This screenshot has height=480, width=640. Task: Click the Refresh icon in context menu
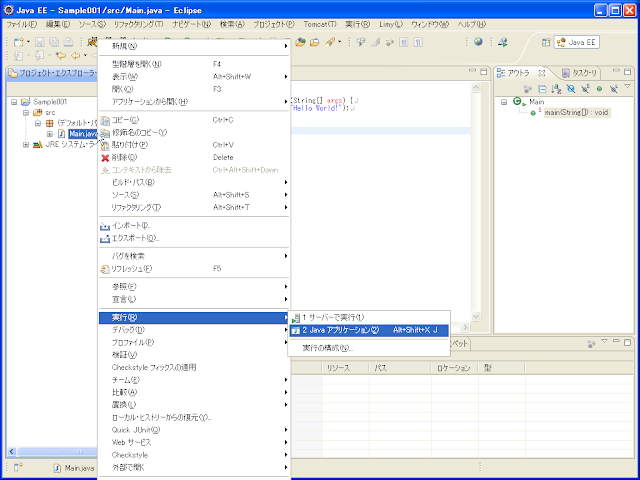coord(105,269)
